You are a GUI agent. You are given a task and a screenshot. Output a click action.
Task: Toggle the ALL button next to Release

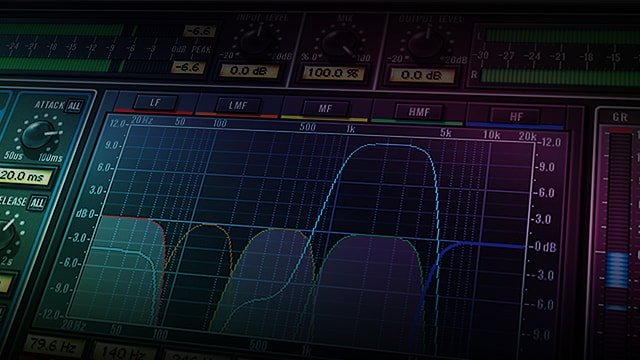pyautogui.click(x=37, y=203)
